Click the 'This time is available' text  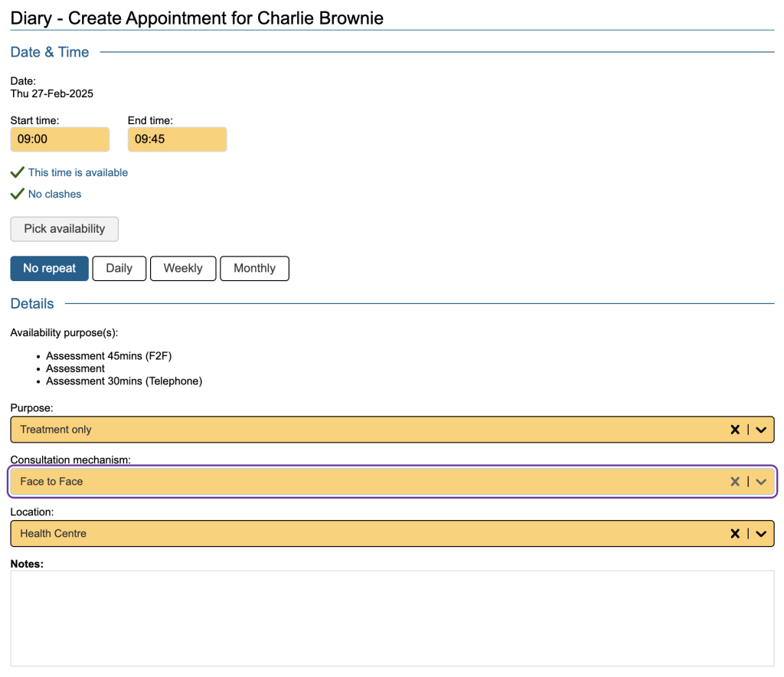[x=78, y=172]
